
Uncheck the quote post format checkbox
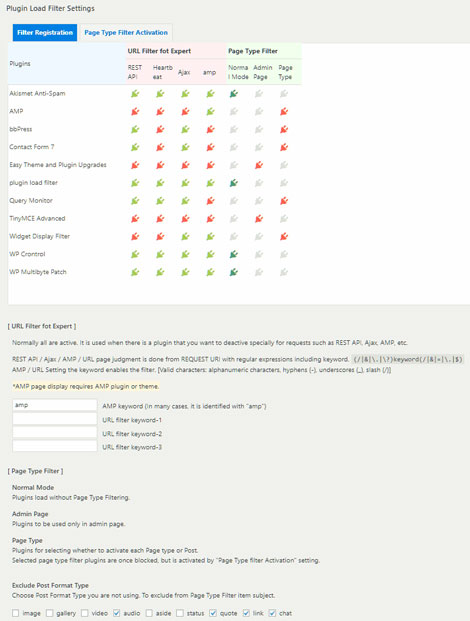[x=213, y=613]
